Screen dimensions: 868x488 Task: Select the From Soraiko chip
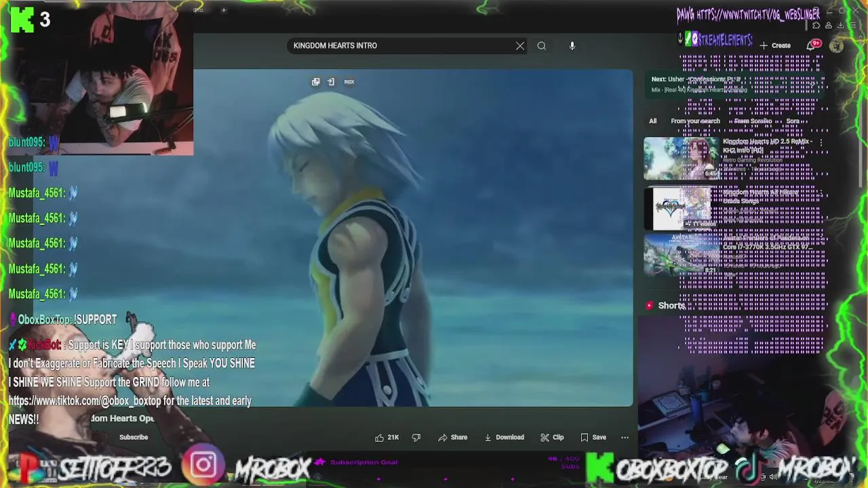753,121
